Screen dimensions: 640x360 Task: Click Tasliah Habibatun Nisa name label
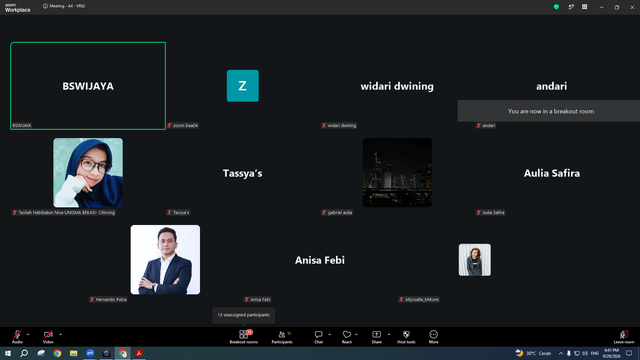pyautogui.click(x=64, y=212)
